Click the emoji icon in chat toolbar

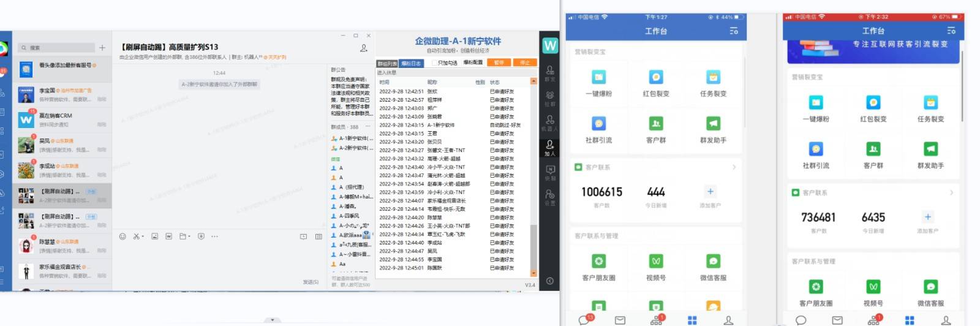click(123, 237)
